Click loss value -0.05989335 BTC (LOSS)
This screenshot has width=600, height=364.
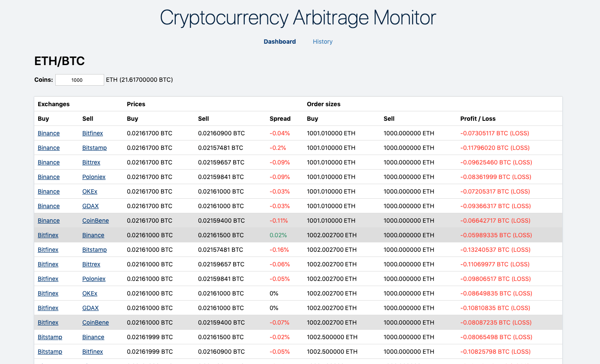(x=496, y=235)
